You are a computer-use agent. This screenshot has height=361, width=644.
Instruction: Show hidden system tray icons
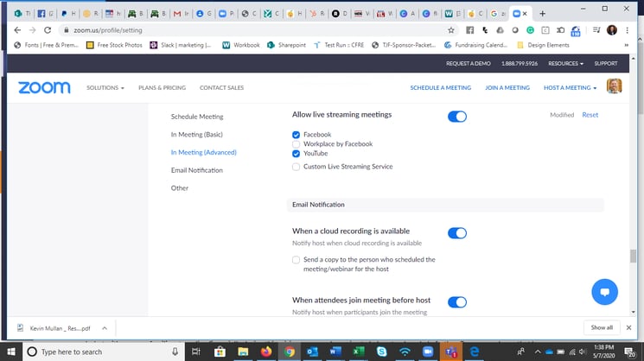(x=537, y=351)
